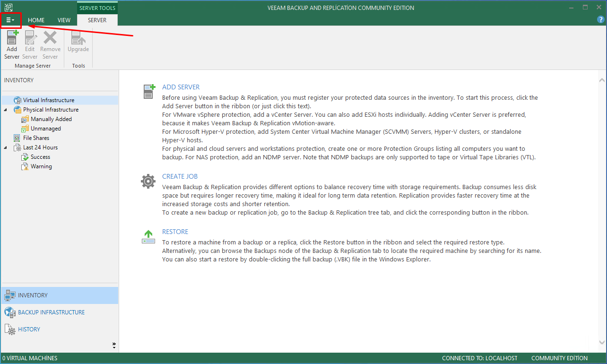607x364 pixels.
Task: Click the navigation pane overflow chevron
Action: pyautogui.click(x=114, y=346)
